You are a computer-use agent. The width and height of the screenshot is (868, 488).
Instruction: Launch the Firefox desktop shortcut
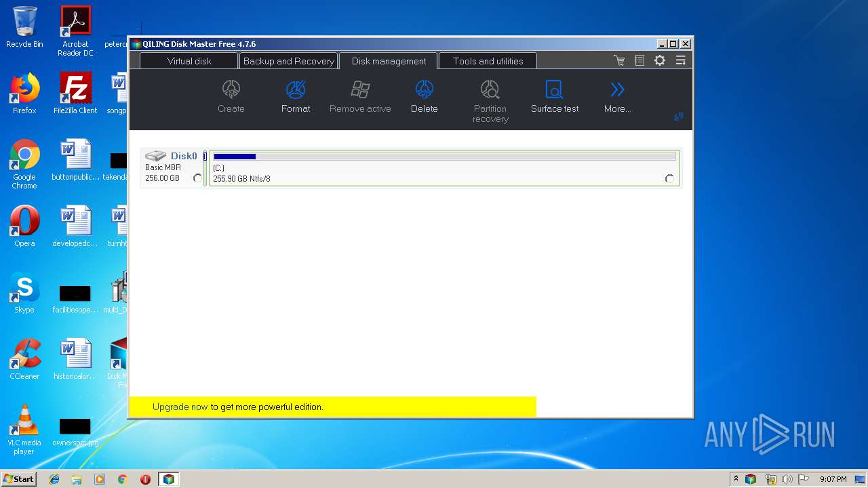coord(24,94)
